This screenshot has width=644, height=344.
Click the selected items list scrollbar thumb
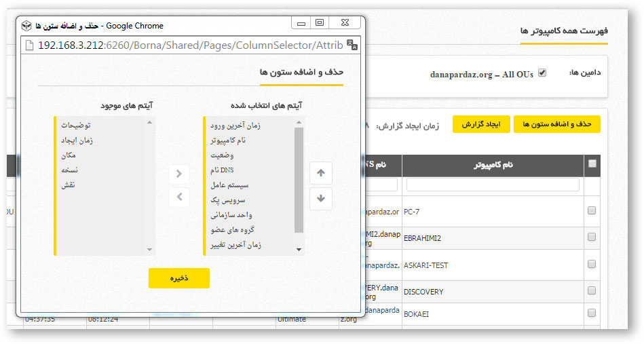pos(299,180)
